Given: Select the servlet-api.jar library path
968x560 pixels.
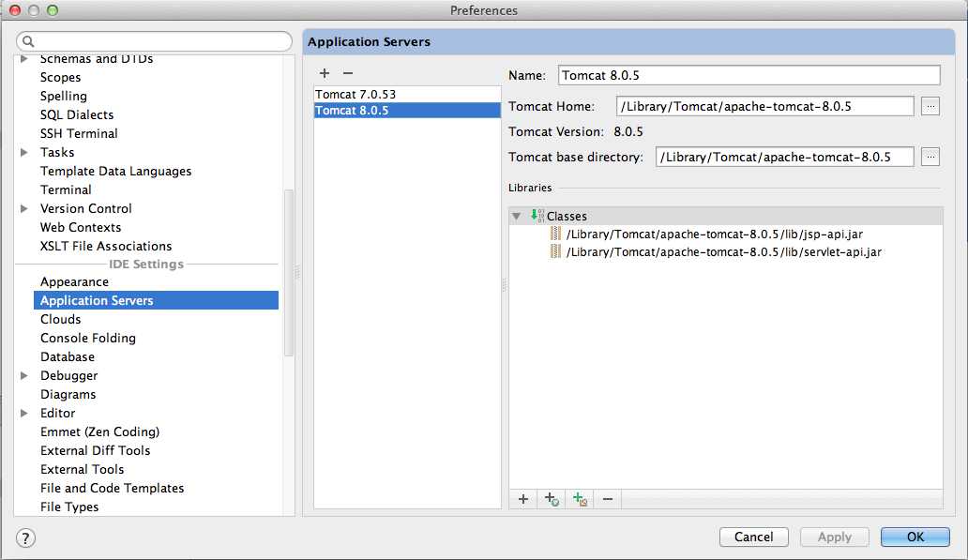Looking at the screenshot, I should coord(723,252).
